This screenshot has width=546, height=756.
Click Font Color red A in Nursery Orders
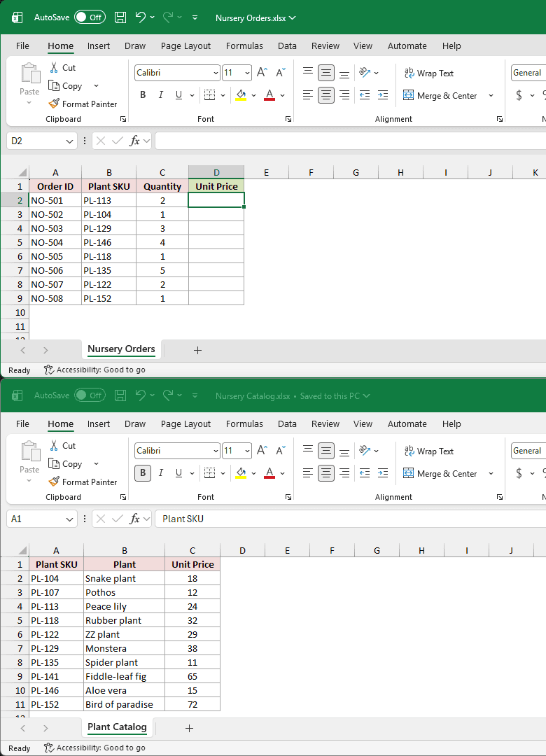pyautogui.click(x=269, y=95)
